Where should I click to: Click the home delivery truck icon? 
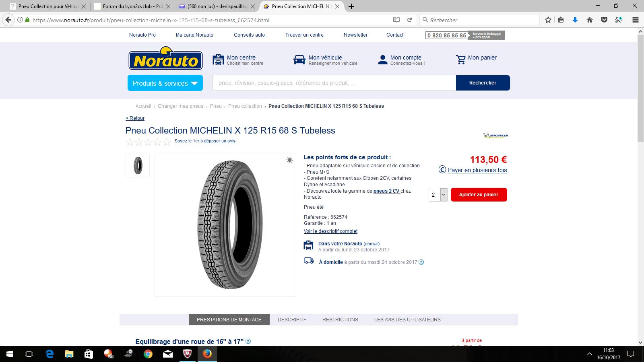click(x=309, y=261)
